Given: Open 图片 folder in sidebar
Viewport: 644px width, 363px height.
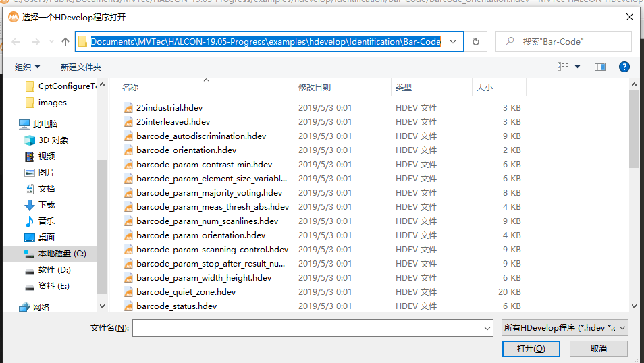Looking at the screenshot, I should [40, 173].
